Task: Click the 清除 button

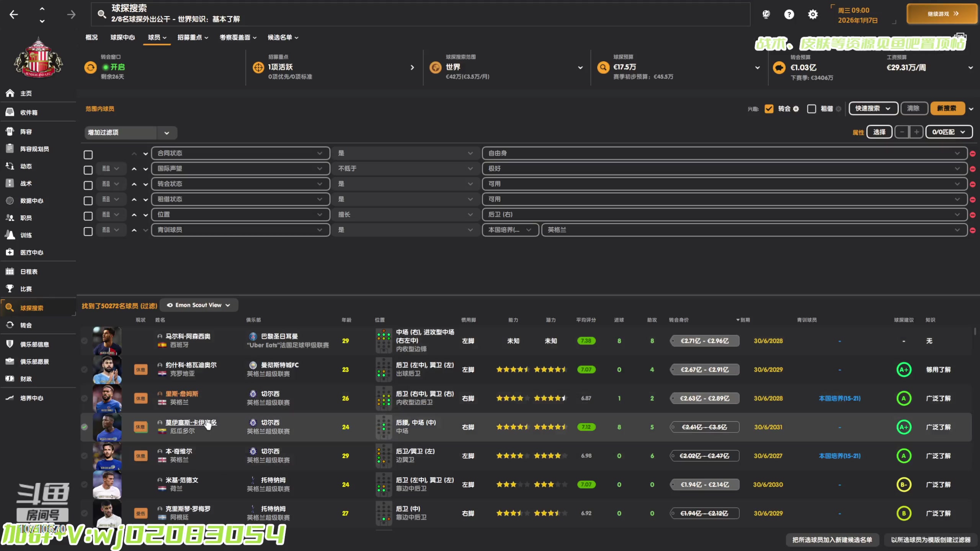Action: pyautogui.click(x=913, y=109)
